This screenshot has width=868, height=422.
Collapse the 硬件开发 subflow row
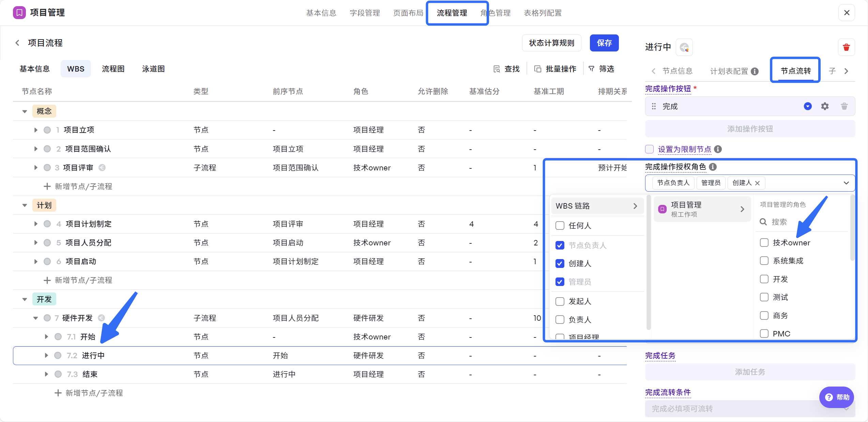tap(36, 318)
